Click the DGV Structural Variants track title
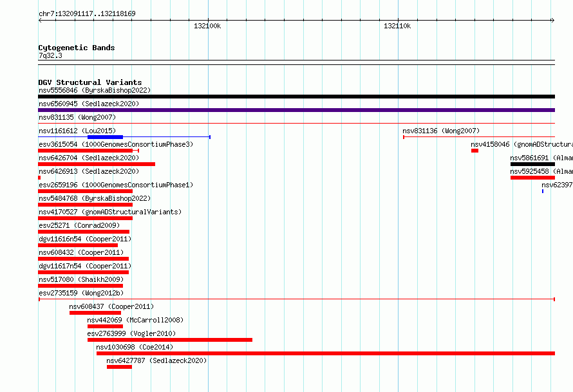 (90, 82)
